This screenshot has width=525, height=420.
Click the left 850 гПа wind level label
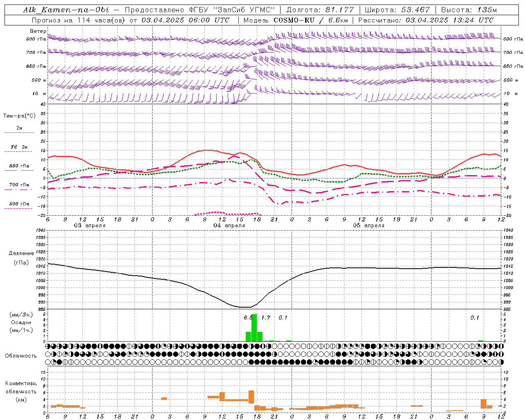(36, 66)
